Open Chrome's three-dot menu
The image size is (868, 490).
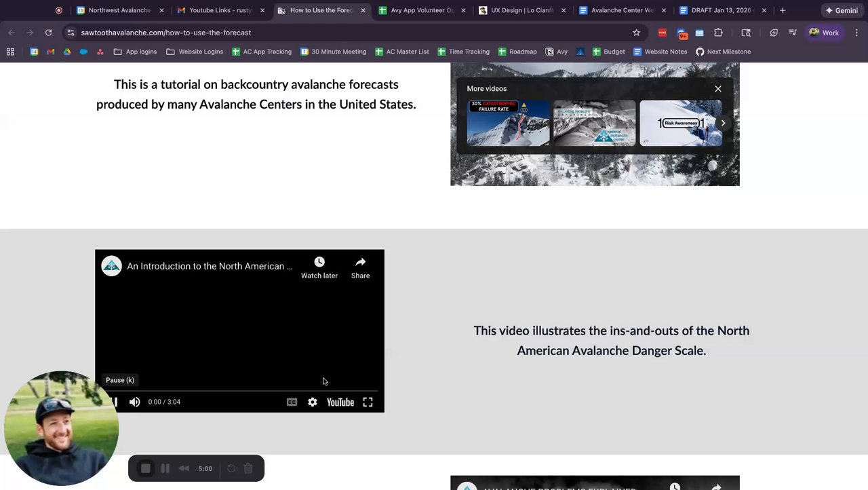coord(856,33)
